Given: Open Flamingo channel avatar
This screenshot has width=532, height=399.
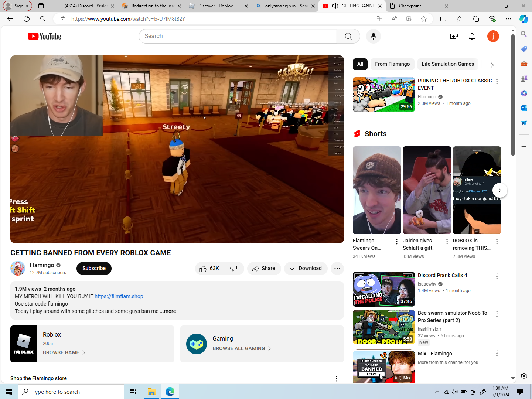Looking at the screenshot, I should (x=18, y=268).
